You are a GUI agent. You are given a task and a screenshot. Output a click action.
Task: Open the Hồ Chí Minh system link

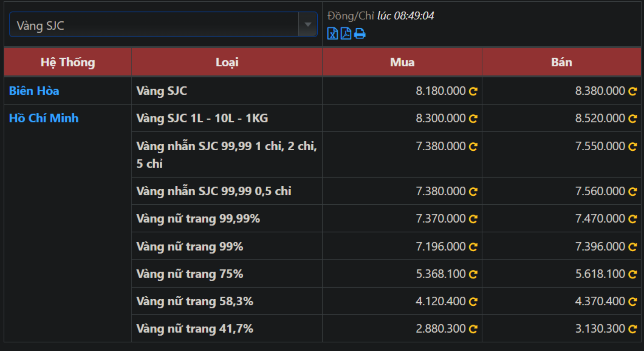(x=44, y=118)
